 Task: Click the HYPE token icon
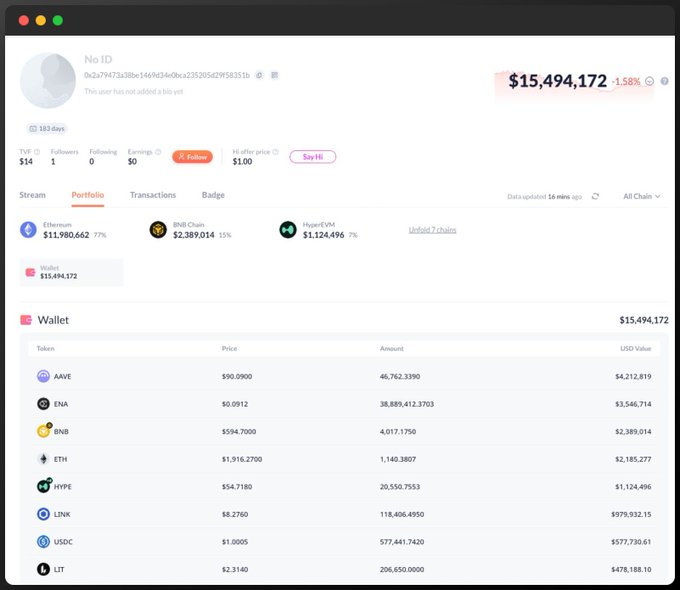[43, 486]
